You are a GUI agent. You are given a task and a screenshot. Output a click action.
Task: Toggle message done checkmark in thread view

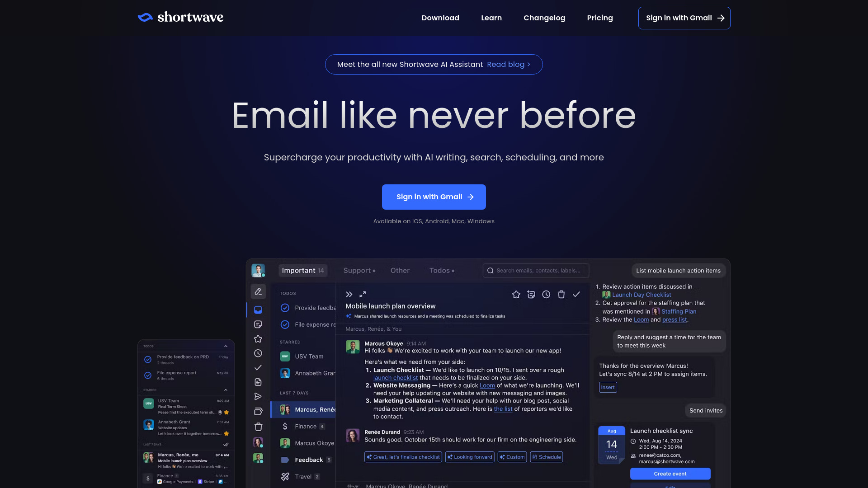coord(576,294)
